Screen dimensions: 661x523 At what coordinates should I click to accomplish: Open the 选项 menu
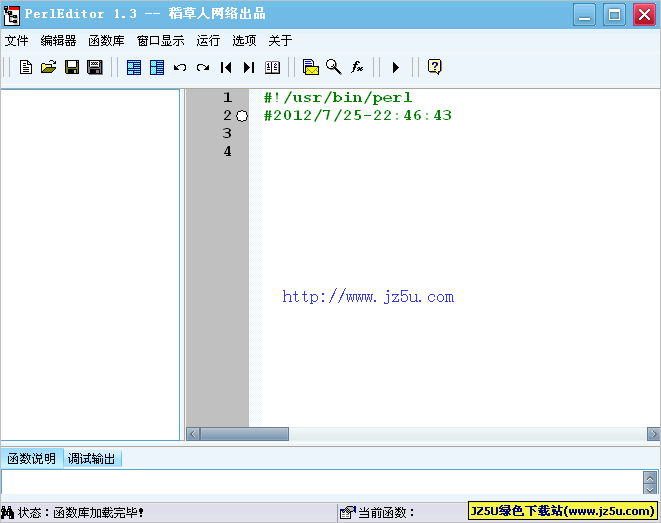pyautogui.click(x=244, y=40)
